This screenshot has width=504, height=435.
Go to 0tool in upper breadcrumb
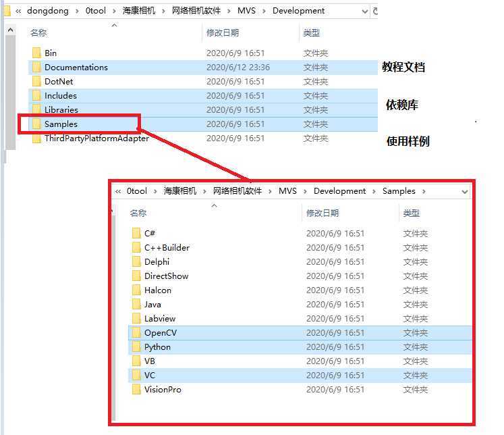(x=95, y=11)
